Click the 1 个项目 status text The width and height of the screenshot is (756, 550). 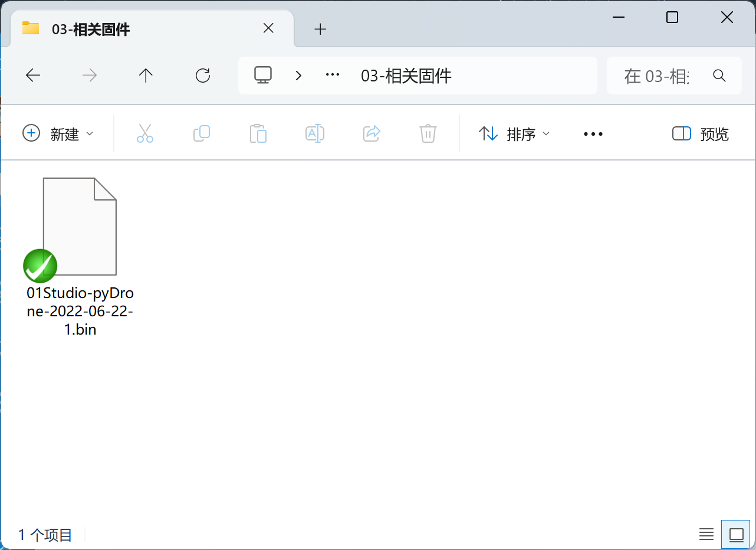click(45, 535)
